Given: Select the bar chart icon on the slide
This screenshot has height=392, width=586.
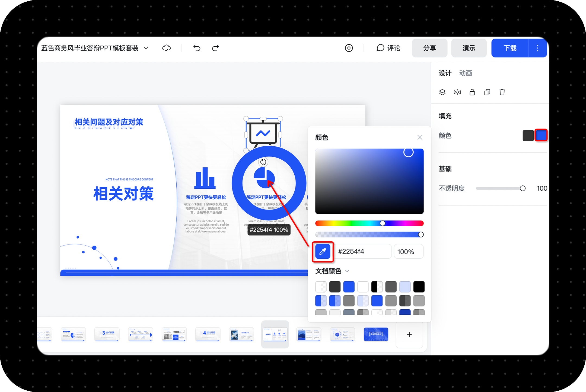Looking at the screenshot, I should pos(205,178).
